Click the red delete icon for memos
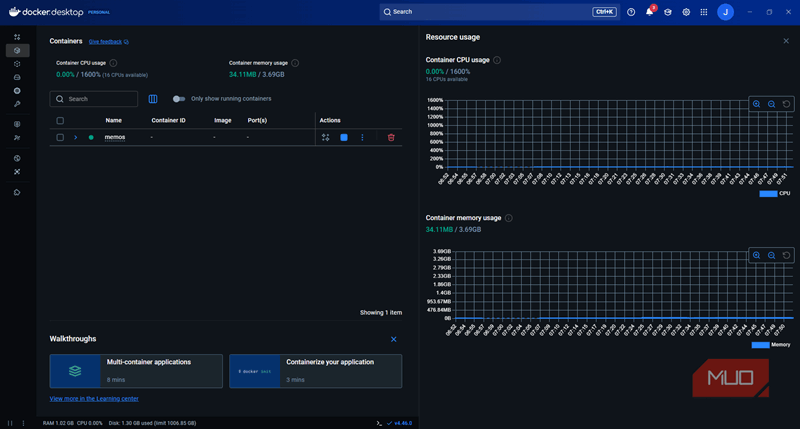This screenshot has height=429, width=800. 391,137
